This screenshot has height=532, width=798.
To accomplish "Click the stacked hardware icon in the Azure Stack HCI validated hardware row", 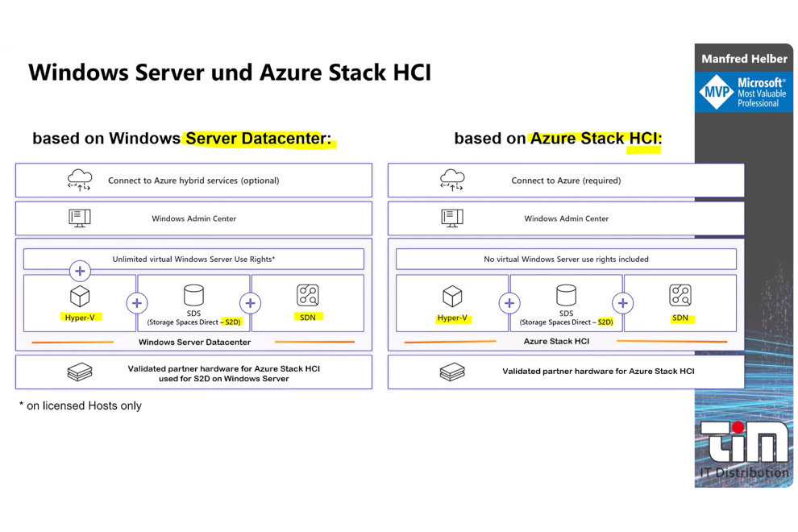I will [x=452, y=372].
